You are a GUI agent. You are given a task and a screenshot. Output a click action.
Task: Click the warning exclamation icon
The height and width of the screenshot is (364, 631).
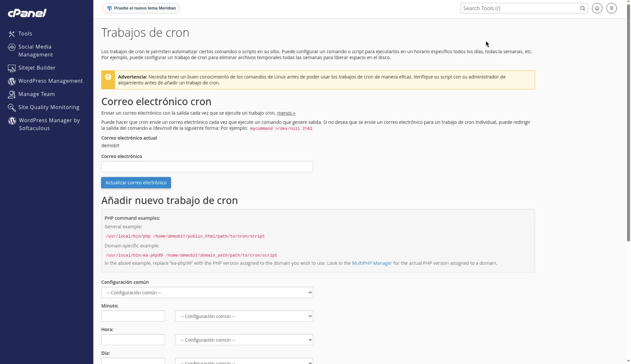[x=108, y=77]
